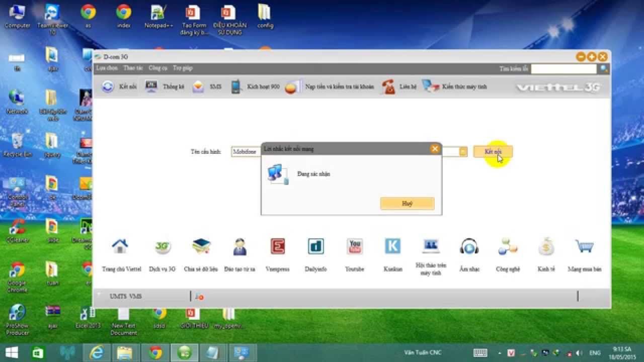This screenshot has width=644, height=362.
Task: Select the CCleaner desktop shortcut
Action: tap(17, 231)
